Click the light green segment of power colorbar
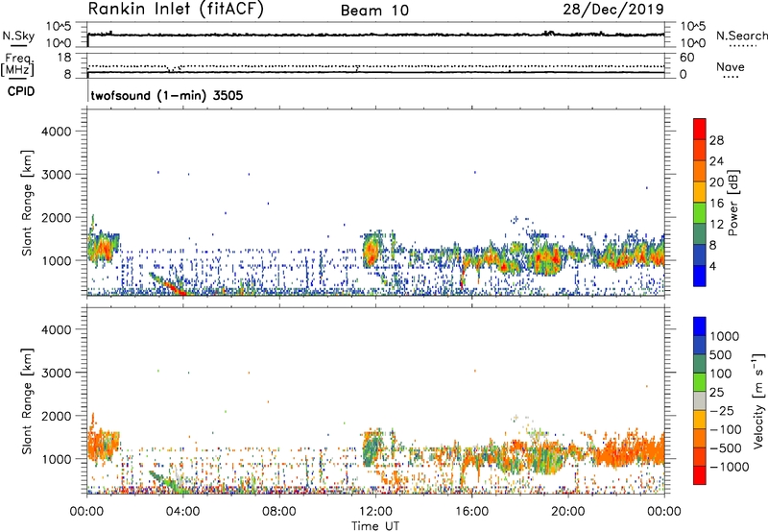The height and width of the screenshot is (532, 768). [x=700, y=213]
